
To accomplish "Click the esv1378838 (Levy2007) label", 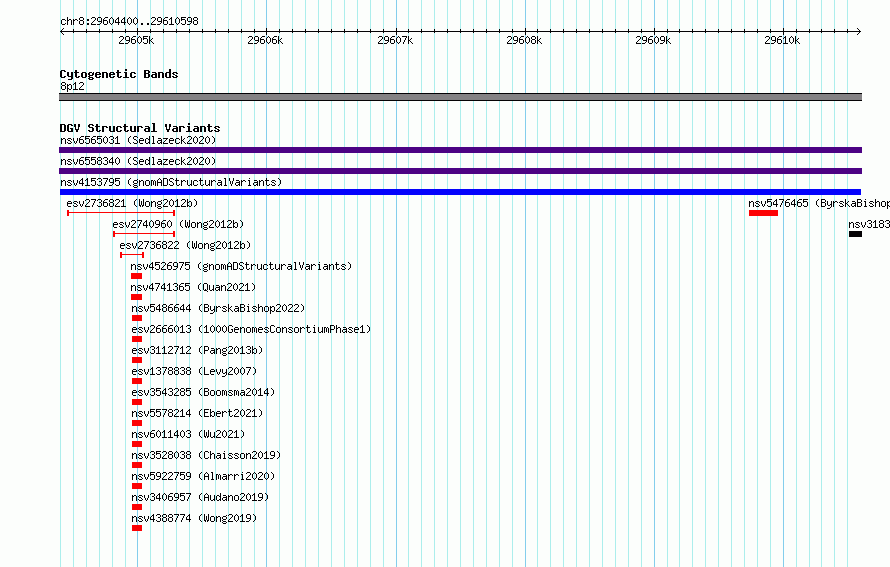I will [x=194, y=371].
